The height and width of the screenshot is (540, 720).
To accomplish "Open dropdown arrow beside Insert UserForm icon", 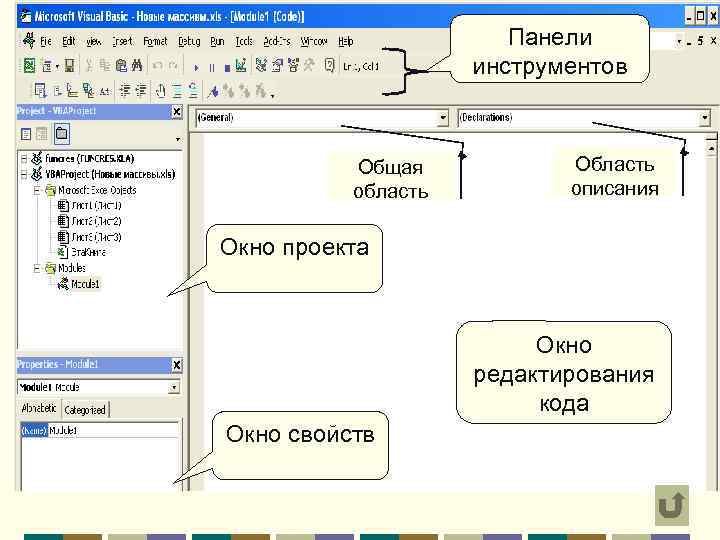I will tap(57, 67).
